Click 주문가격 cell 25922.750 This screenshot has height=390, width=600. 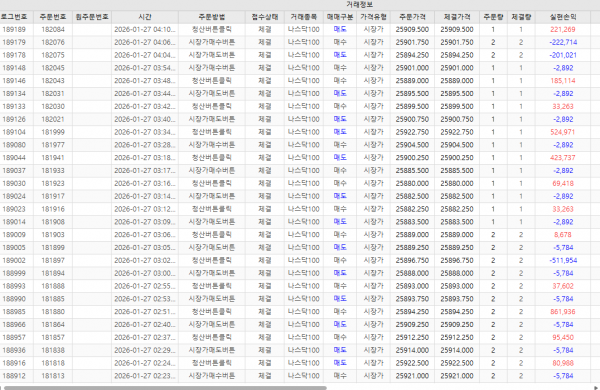[x=412, y=132]
